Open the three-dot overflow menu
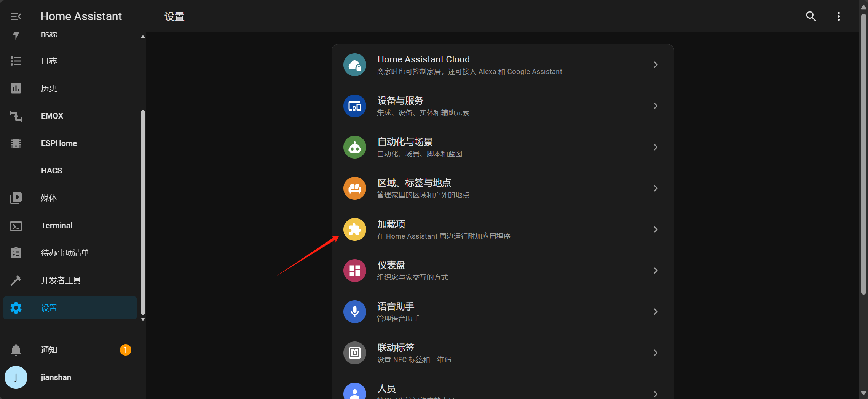 coord(839,16)
